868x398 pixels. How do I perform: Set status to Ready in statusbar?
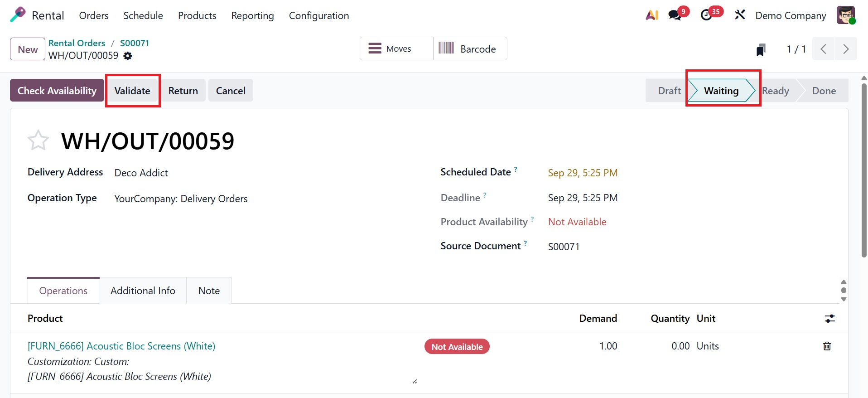click(776, 91)
